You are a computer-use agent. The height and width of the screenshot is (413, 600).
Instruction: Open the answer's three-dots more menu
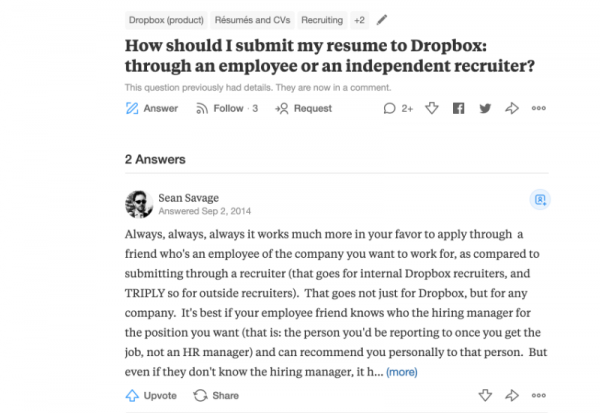(x=538, y=395)
